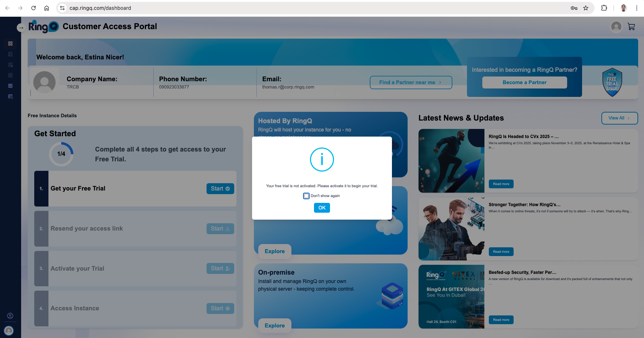The height and width of the screenshot is (338, 644).
Task: Start the 'Get your Free Trial' step
Action: click(x=220, y=189)
